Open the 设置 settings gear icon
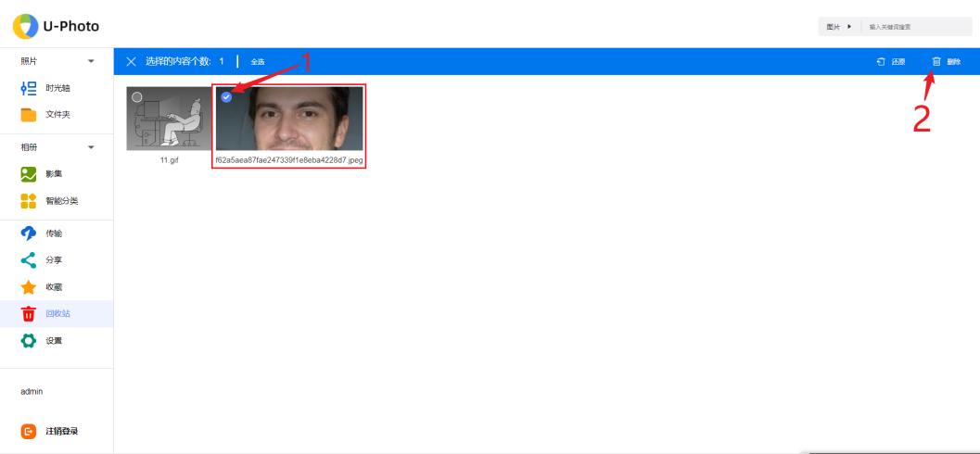980x454 pixels. [29, 340]
